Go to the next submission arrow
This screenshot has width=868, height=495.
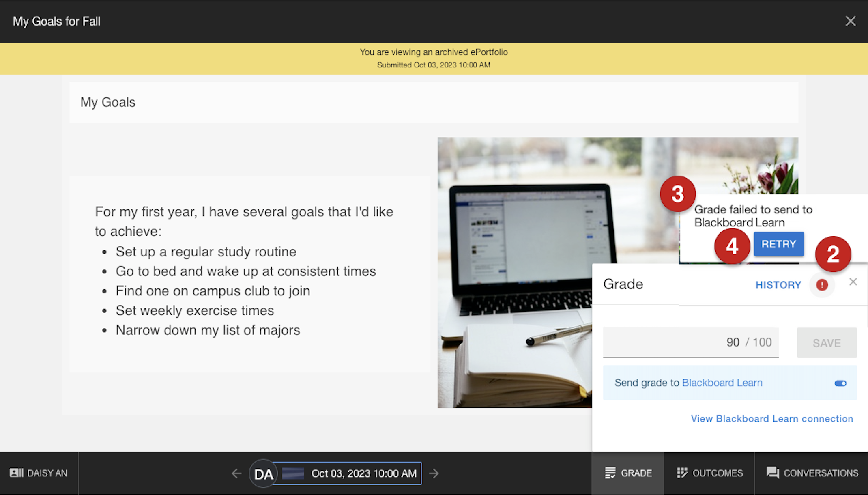tap(434, 473)
